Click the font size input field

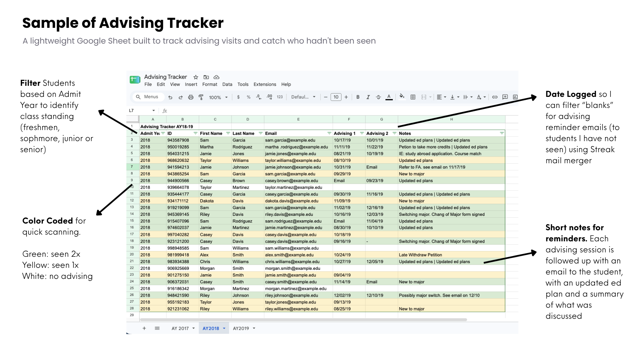pos(336,97)
